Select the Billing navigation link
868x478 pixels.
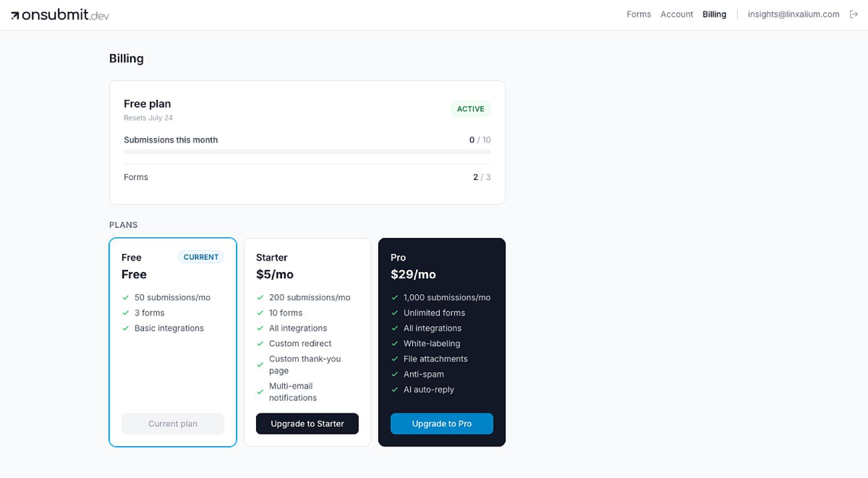pos(714,14)
